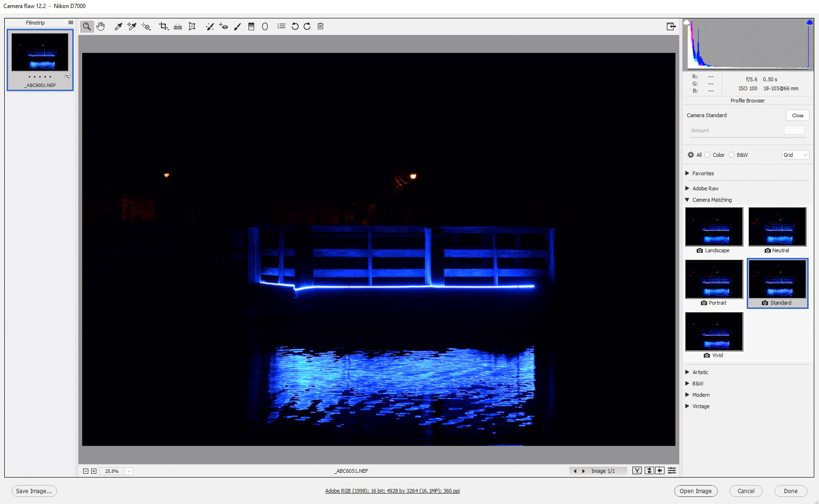Screen dimensions: 819x504
Task: Open the Filmstrip panel menu
Action: 70,22
